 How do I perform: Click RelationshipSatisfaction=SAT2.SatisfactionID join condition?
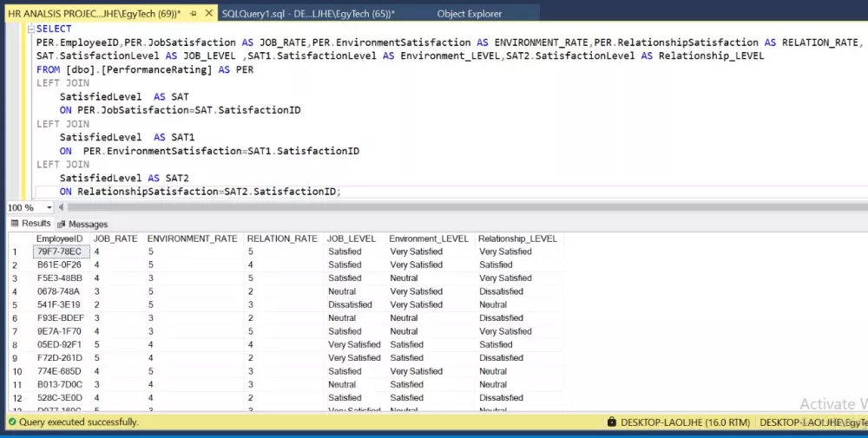point(207,192)
